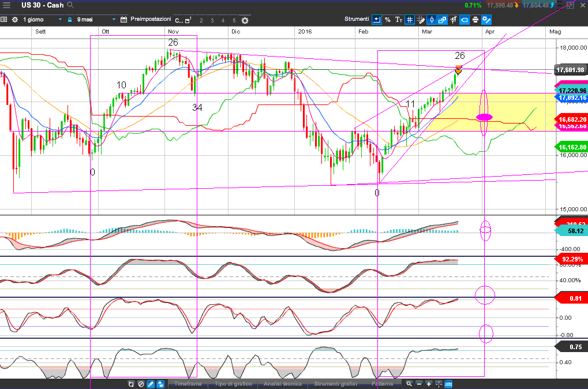
Task: Click the sell price 17,599.48
Action: click(x=500, y=5)
